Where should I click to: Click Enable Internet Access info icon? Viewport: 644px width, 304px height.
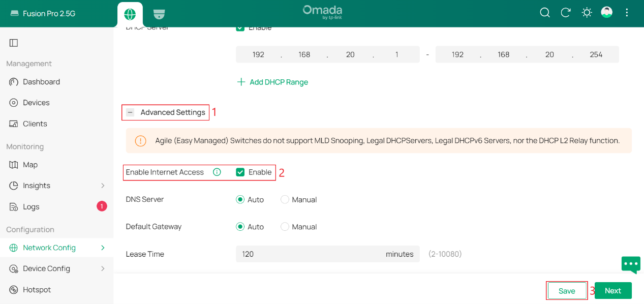pos(217,172)
